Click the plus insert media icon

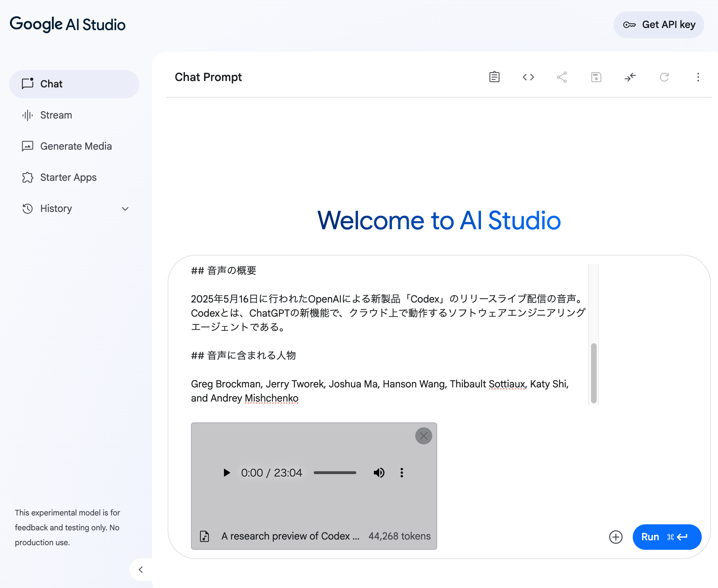pyautogui.click(x=615, y=537)
